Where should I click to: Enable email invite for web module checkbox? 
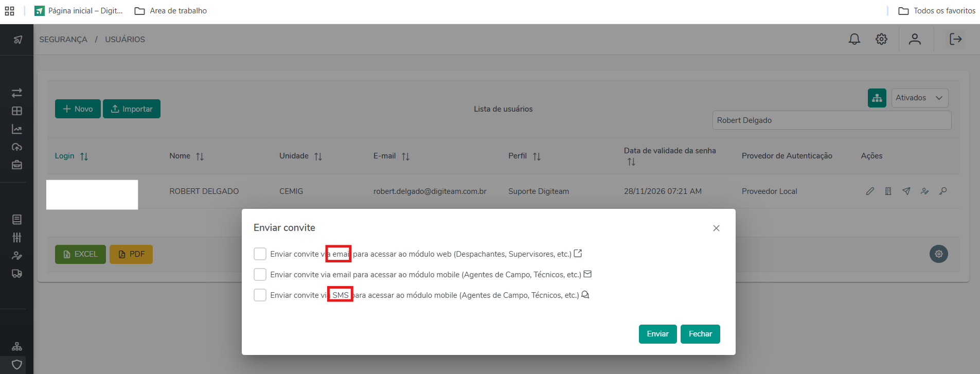[x=260, y=254]
